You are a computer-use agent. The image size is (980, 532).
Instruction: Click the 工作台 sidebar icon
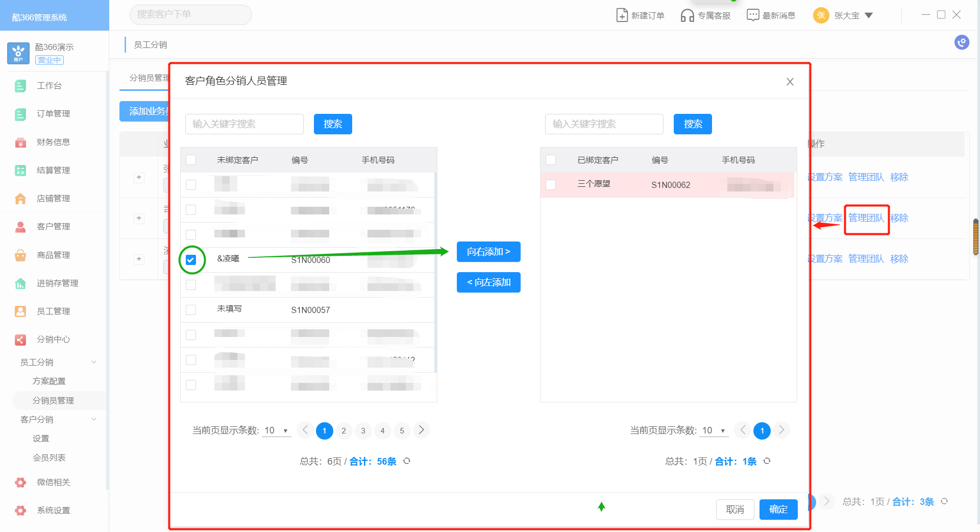pyautogui.click(x=20, y=86)
